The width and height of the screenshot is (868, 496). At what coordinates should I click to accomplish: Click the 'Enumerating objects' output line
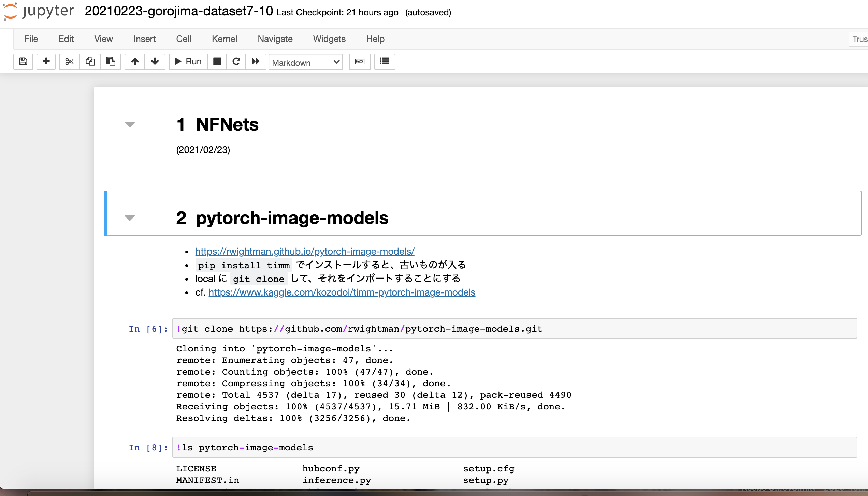click(285, 360)
